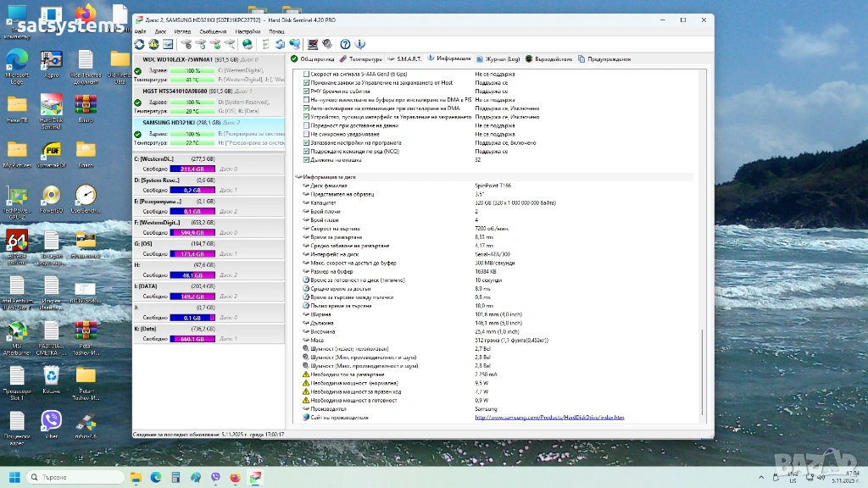This screenshot has width=868, height=488.
Task: Click the refresh icon in Hard Disk Sentinel toolbar
Action: coord(139,44)
